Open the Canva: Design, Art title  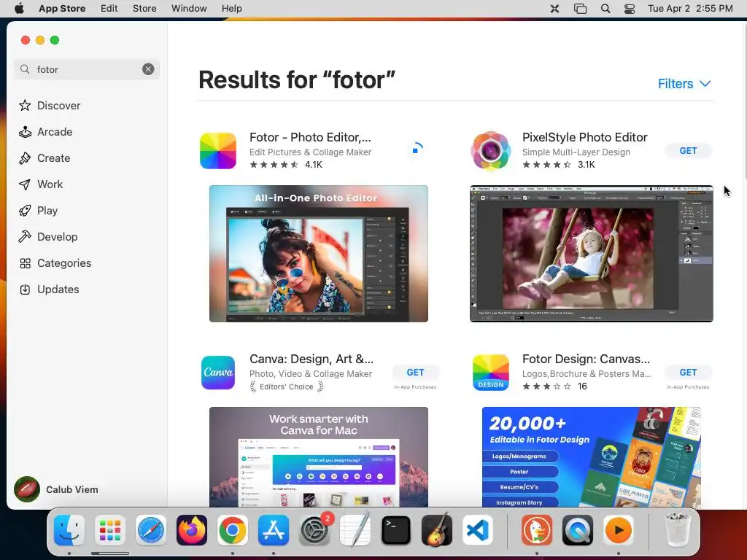coord(311,359)
